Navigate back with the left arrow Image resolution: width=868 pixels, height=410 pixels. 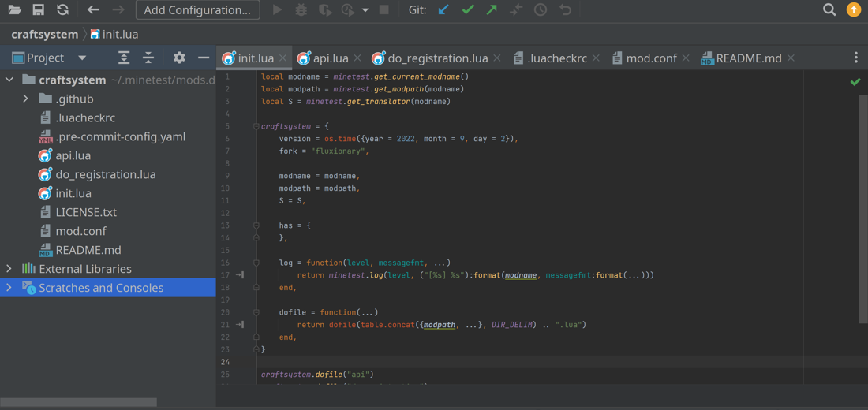point(94,9)
